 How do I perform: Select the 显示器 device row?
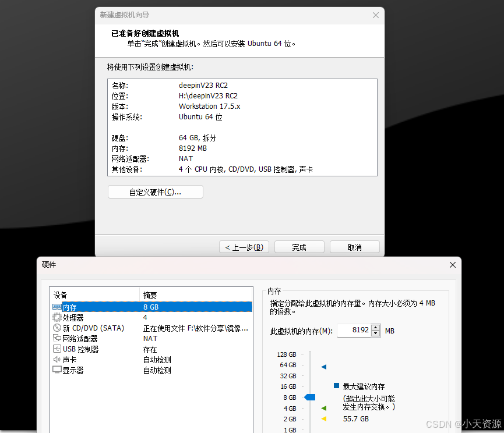click(152, 370)
